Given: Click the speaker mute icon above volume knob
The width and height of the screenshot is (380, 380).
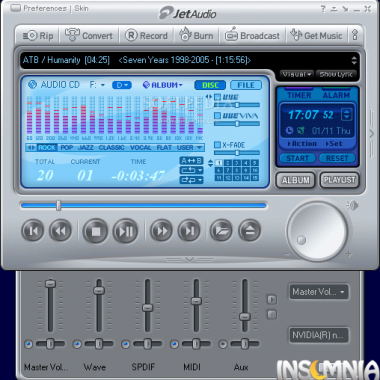Looking at the screenshot, I should point(352,205).
